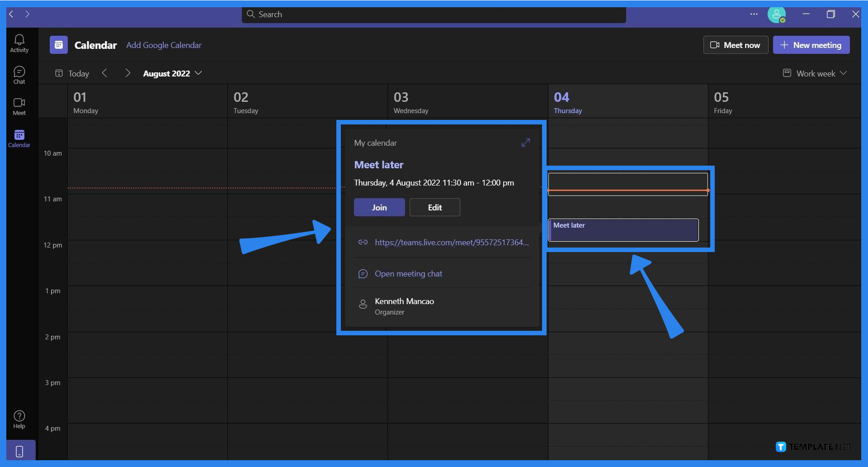Image resolution: width=868 pixels, height=467 pixels.
Task: Open the Work week view dropdown
Action: [814, 73]
